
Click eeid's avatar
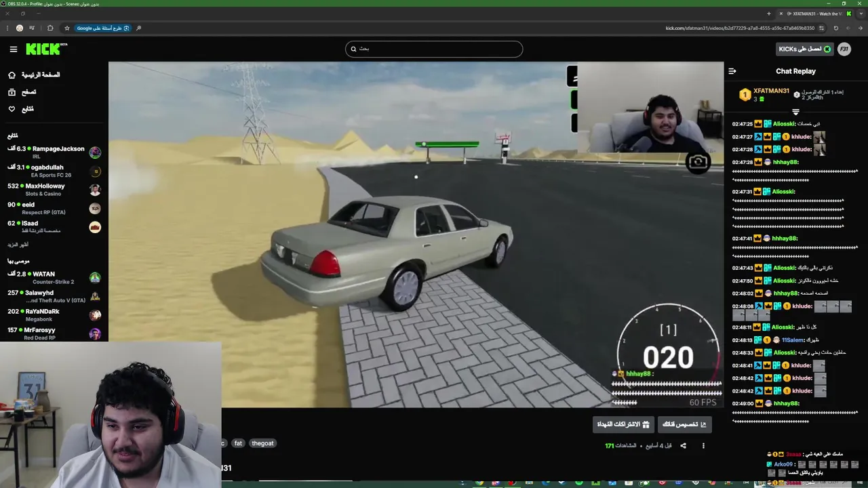tap(95, 208)
